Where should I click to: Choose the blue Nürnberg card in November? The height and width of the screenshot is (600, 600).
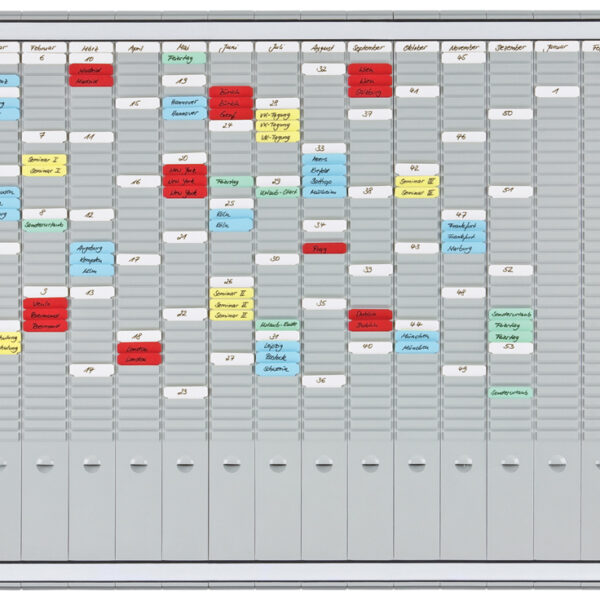(x=463, y=247)
